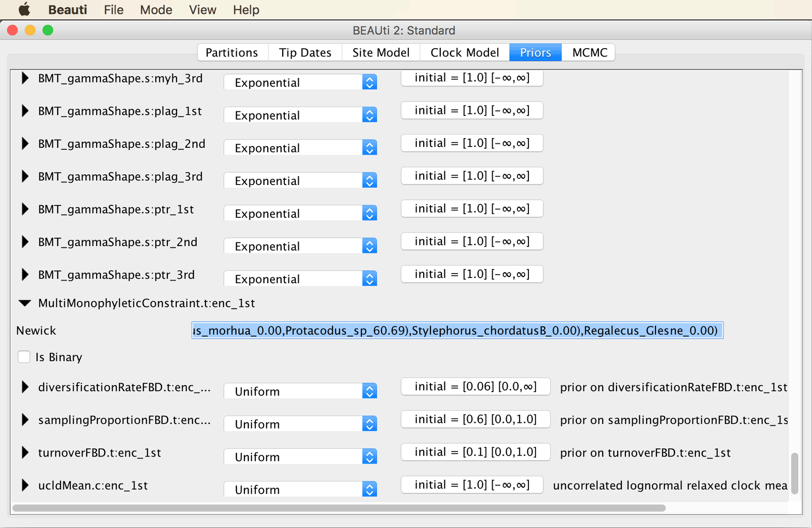812x528 pixels.
Task: Open distribution dropdown for ptr_1st gammaShape
Action: click(300, 213)
